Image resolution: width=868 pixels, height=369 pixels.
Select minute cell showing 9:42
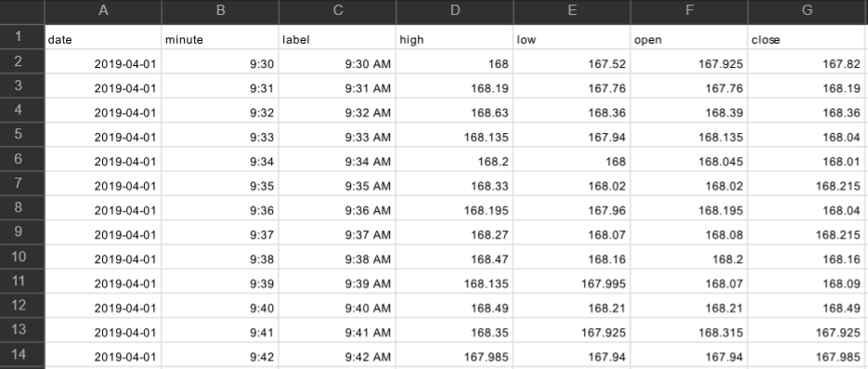(x=220, y=354)
